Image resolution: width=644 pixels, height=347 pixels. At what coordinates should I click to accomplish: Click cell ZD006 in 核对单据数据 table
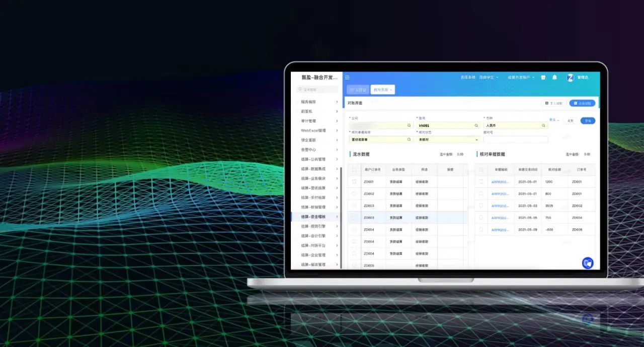click(x=577, y=230)
